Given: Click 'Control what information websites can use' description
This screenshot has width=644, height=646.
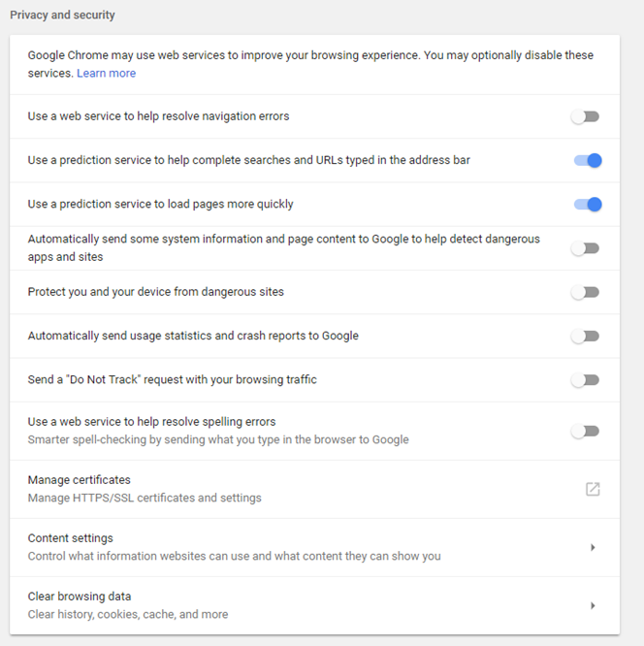Looking at the screenshot, I should [x=235, y=556].
